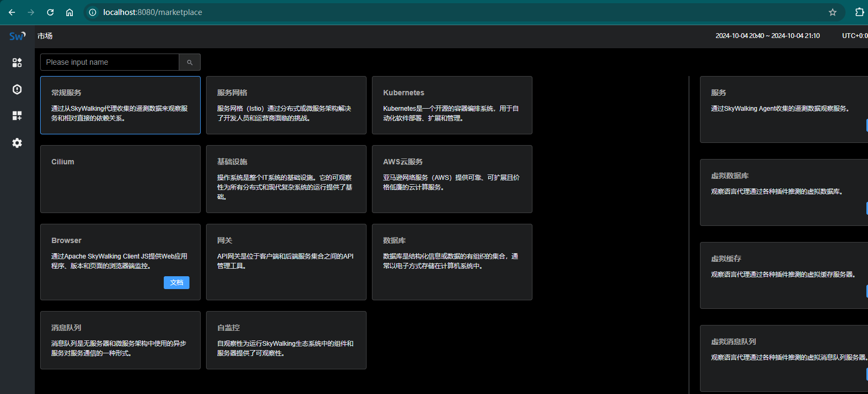Image resolution: width=868 pixels, height=394 pixels.
Task: Select the 自监控 card
Action: pos(286,340)
